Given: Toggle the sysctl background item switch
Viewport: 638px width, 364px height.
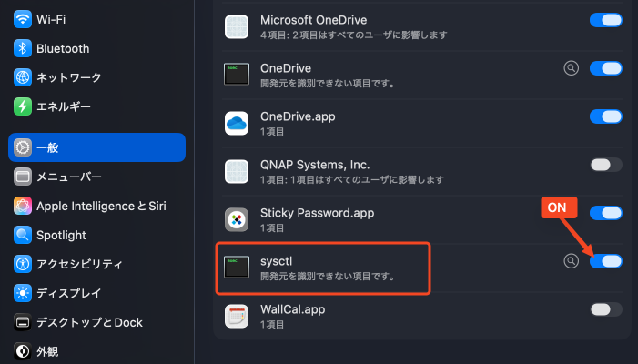Looking at the screenshot, I should pos(605,261).
